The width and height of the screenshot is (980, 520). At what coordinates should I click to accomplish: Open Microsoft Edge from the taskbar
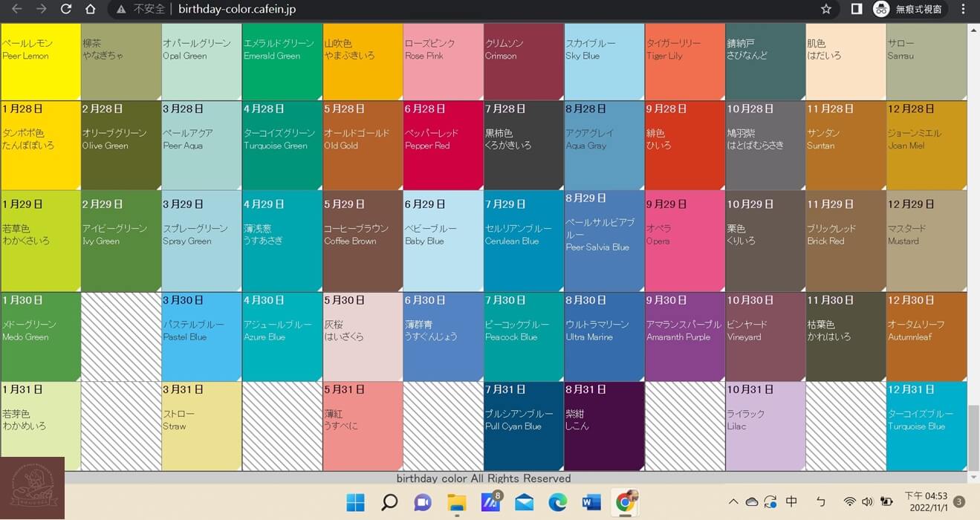557,503
